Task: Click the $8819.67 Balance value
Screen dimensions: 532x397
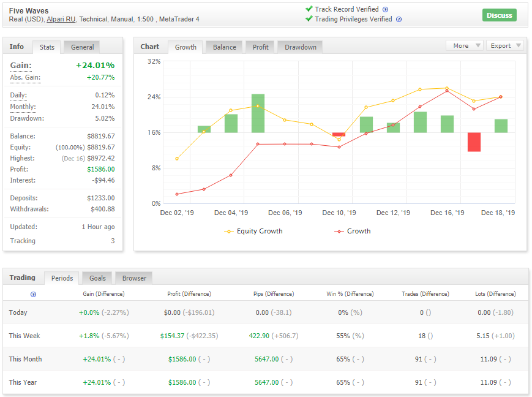Action: pos(101,136)
